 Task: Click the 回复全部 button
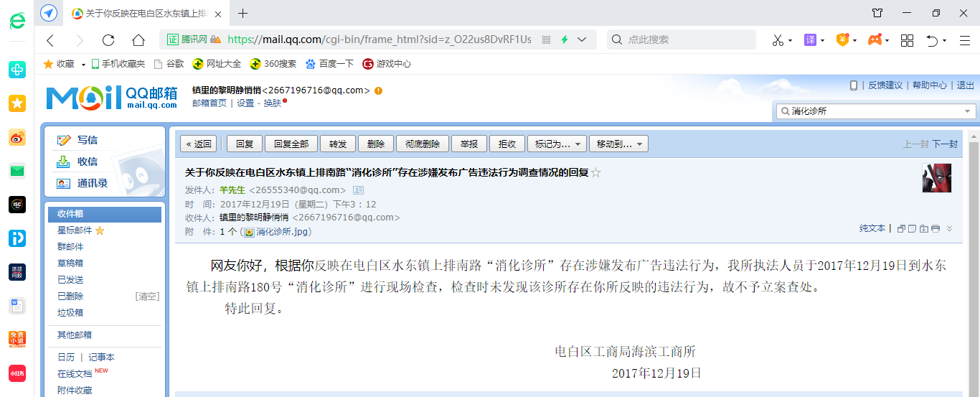pos(291,144)
